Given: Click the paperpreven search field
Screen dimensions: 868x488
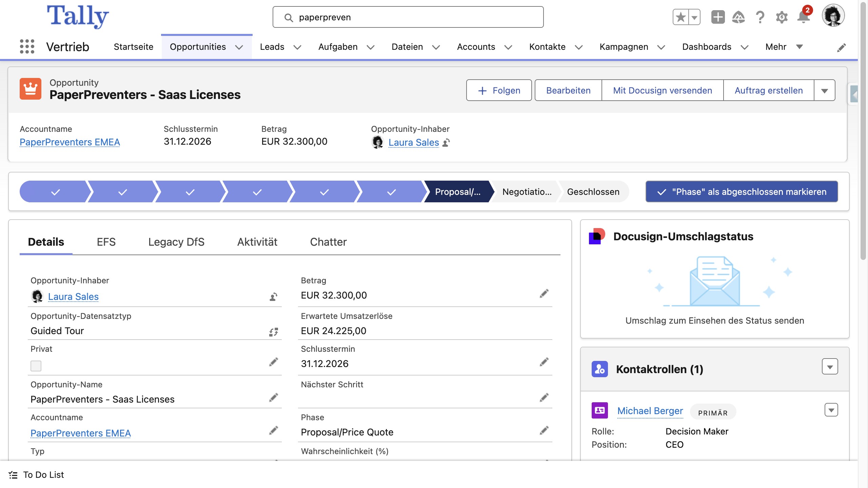Looking at the screenshot, I should point(408,17).
